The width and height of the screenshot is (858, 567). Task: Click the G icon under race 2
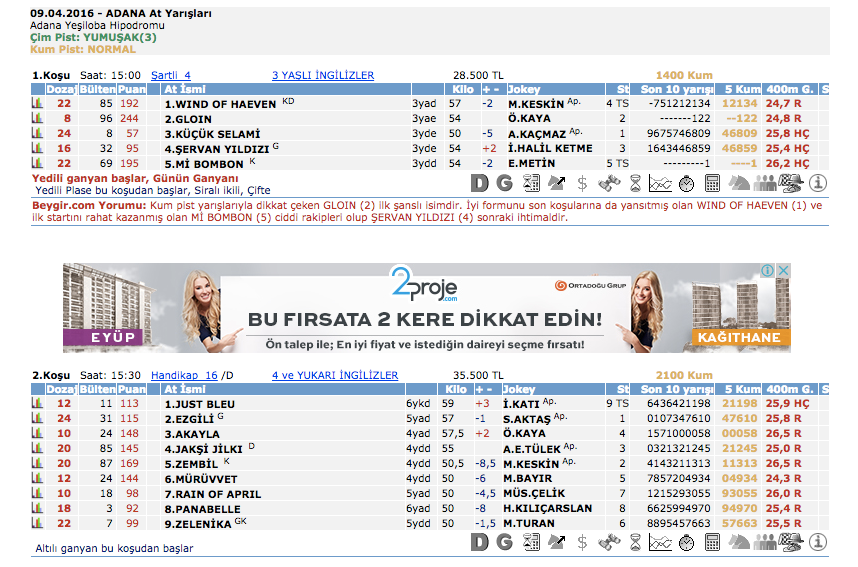505,542
